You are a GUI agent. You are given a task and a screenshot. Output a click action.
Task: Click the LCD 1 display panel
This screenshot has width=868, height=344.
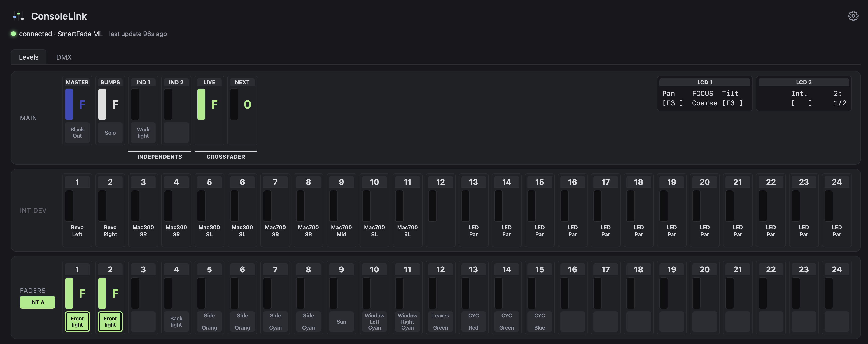pos(705,93)
